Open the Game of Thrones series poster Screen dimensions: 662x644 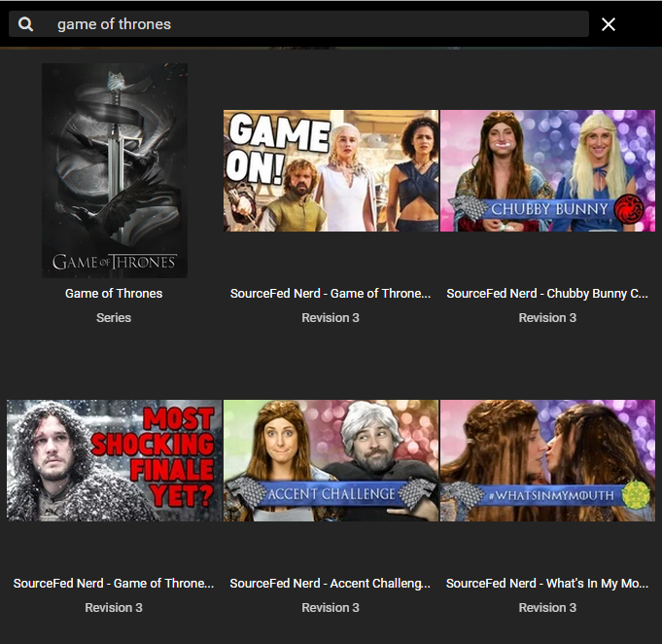pos(115,170)
